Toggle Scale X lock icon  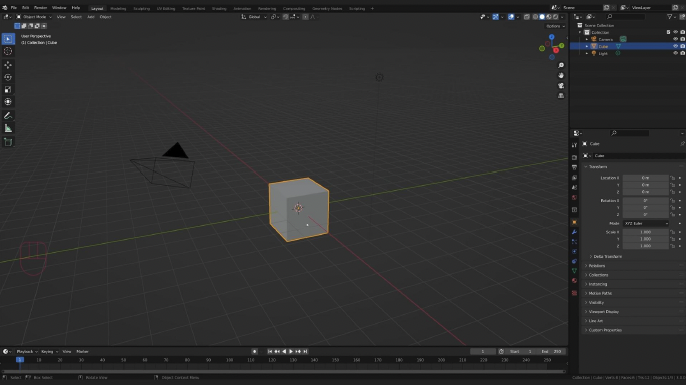tap(672, 232)
